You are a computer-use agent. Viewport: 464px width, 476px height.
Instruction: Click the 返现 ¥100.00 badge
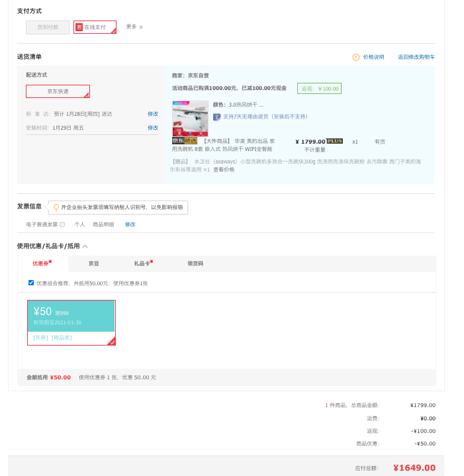319,88
